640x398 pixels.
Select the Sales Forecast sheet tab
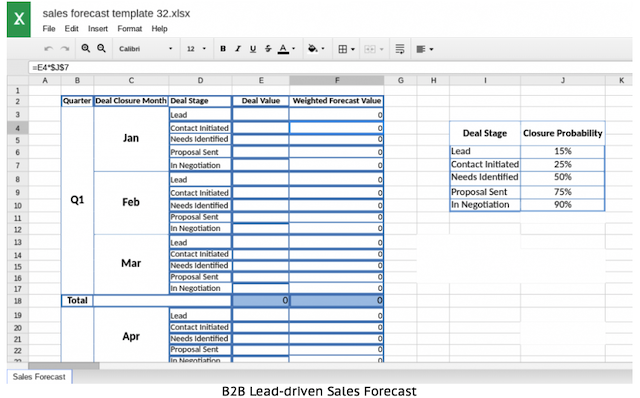(39, 376)
